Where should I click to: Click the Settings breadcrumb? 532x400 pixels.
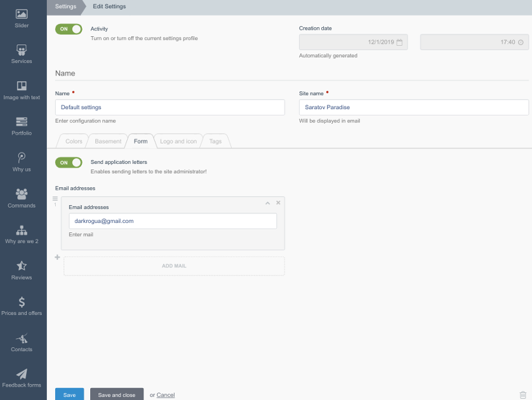66,6
